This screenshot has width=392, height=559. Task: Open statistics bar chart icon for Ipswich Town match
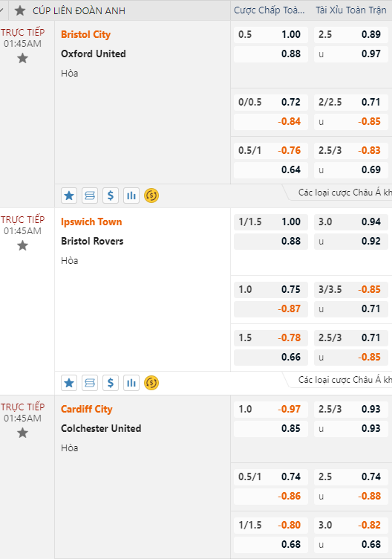pyautogui.click(x=131, y=383)
